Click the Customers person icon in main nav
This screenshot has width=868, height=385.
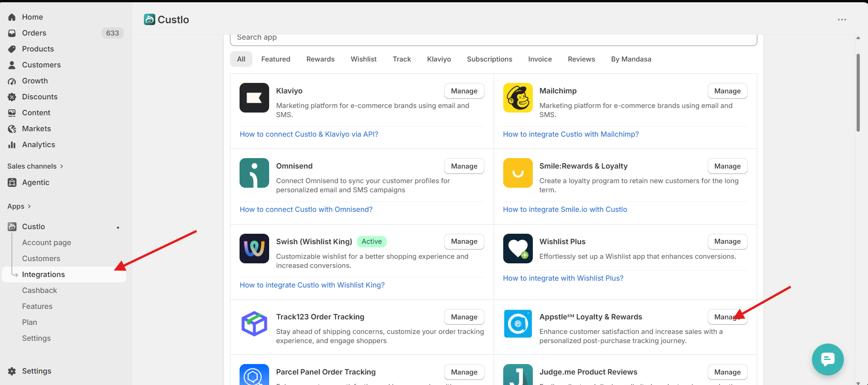(12, 65)
